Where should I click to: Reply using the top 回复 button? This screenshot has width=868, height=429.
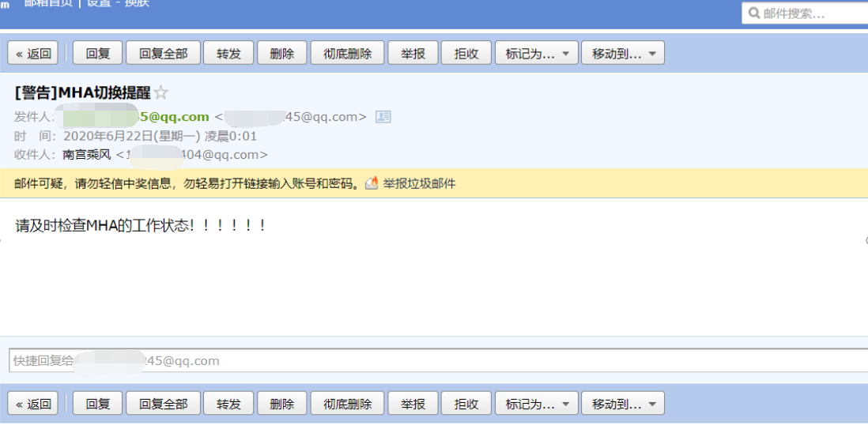pyautogui.click(x=98, y=53)
